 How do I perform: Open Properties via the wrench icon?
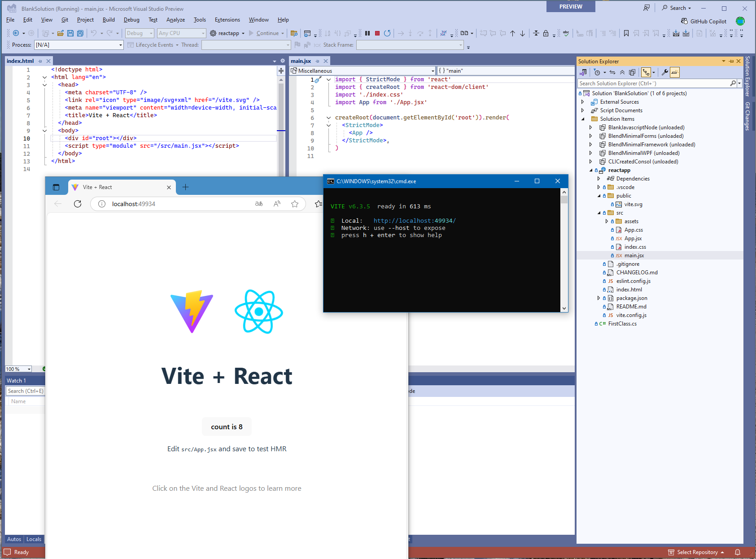coord(665,72)
